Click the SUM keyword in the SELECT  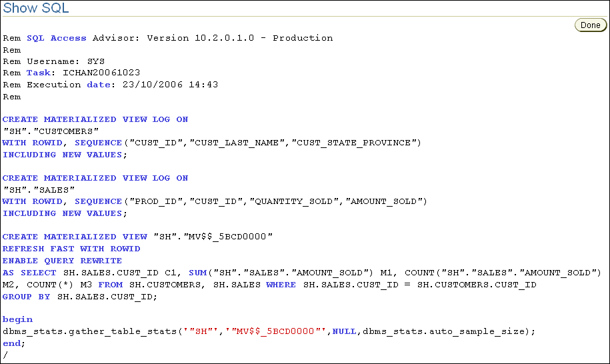point(199,272)
